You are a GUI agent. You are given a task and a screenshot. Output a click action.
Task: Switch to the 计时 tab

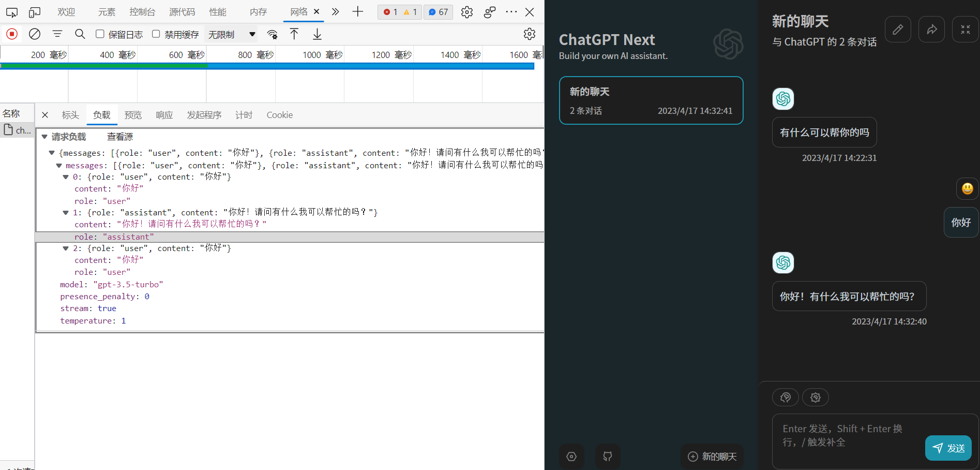tap(244, 115)
